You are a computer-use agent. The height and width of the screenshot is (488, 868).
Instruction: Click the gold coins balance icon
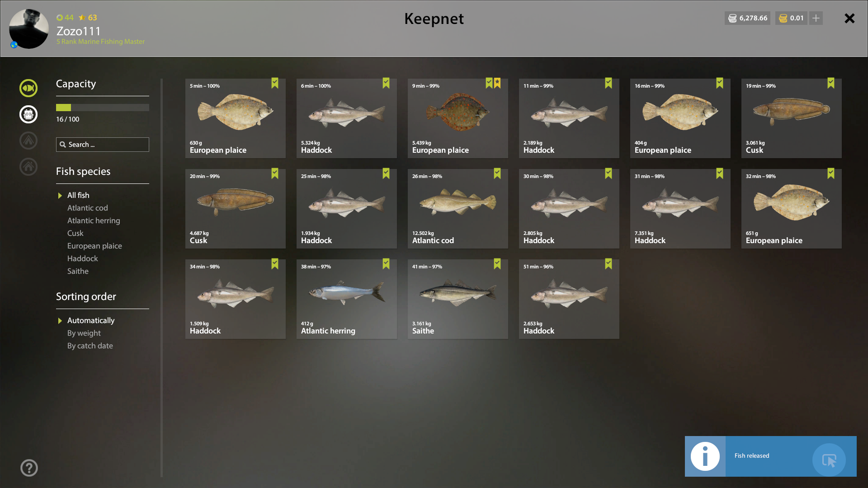pyautogui.click(x=783, y=18)
